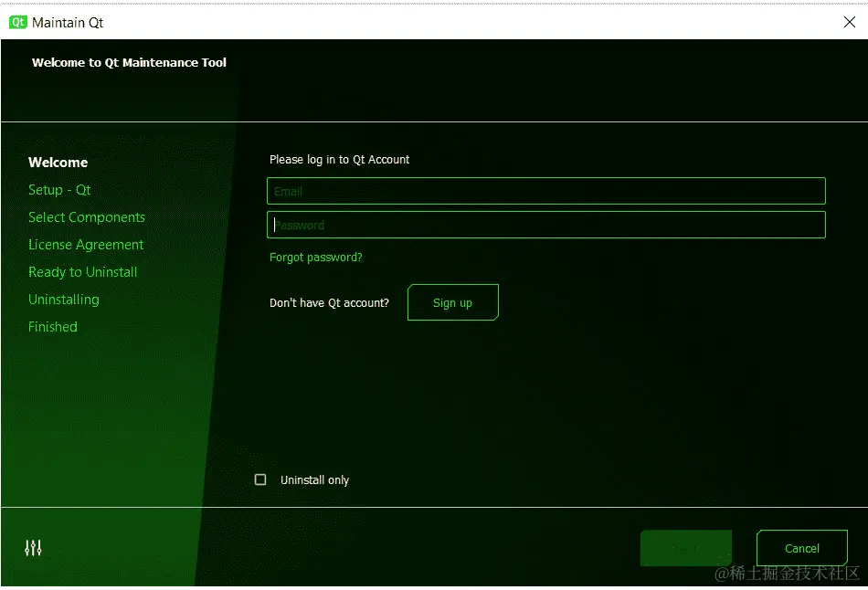Select the Uninstalling step
The image size is (868, 590).
coord(64,300)
